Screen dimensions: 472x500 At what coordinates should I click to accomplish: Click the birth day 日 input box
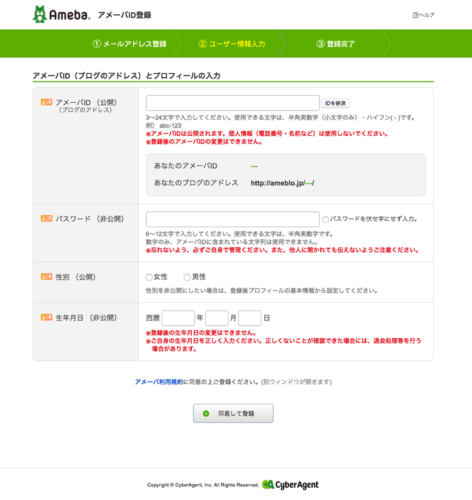[250, 318]
